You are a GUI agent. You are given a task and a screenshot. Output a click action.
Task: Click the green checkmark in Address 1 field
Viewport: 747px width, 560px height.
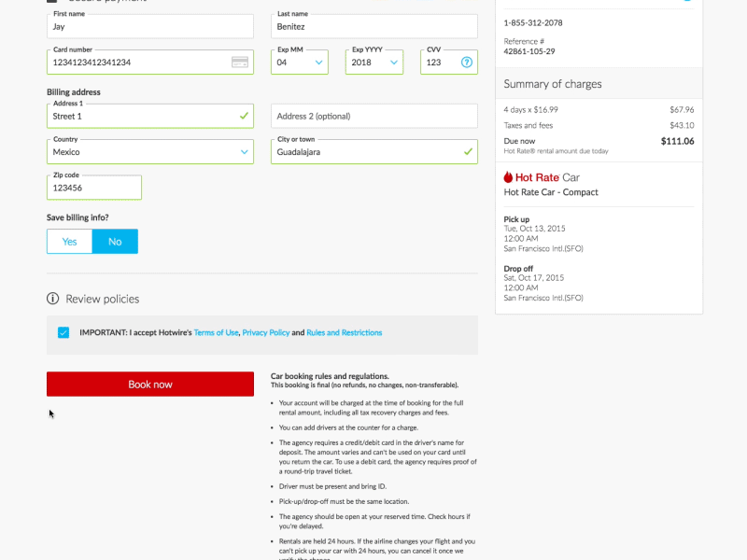coord(244,116)
